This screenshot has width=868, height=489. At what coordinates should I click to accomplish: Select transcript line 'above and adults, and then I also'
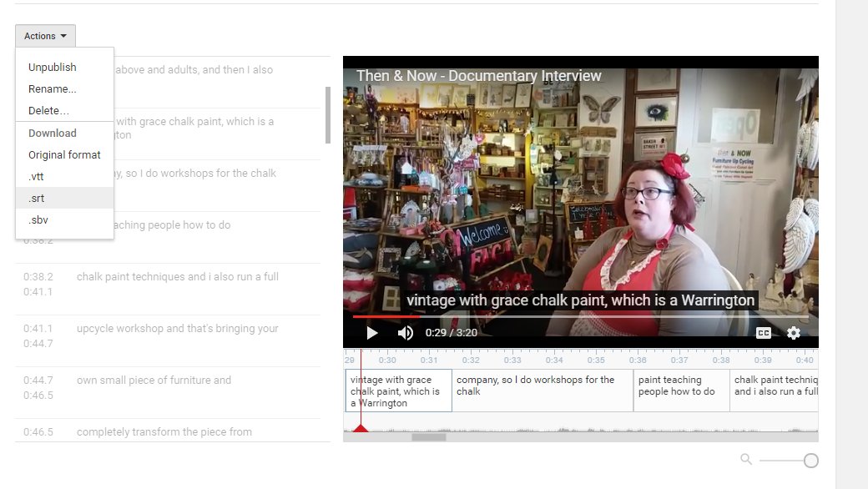194,70
